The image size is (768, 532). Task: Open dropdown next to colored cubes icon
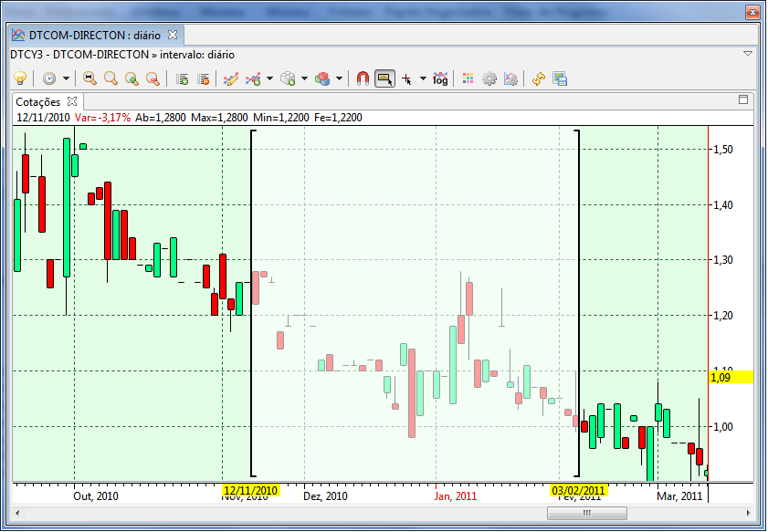click(339, 78)
